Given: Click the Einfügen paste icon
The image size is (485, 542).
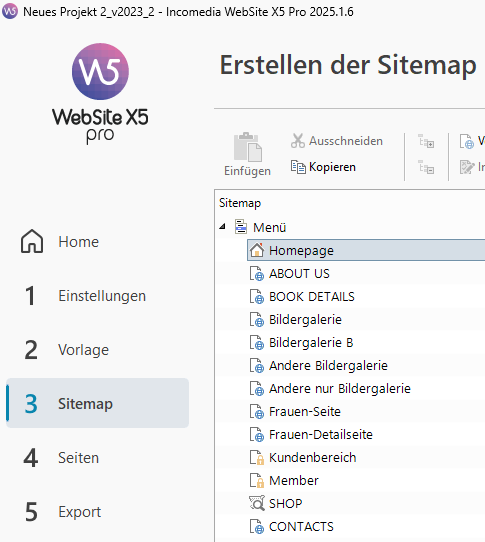Looking at the screenshot, I should coord(248,147).
